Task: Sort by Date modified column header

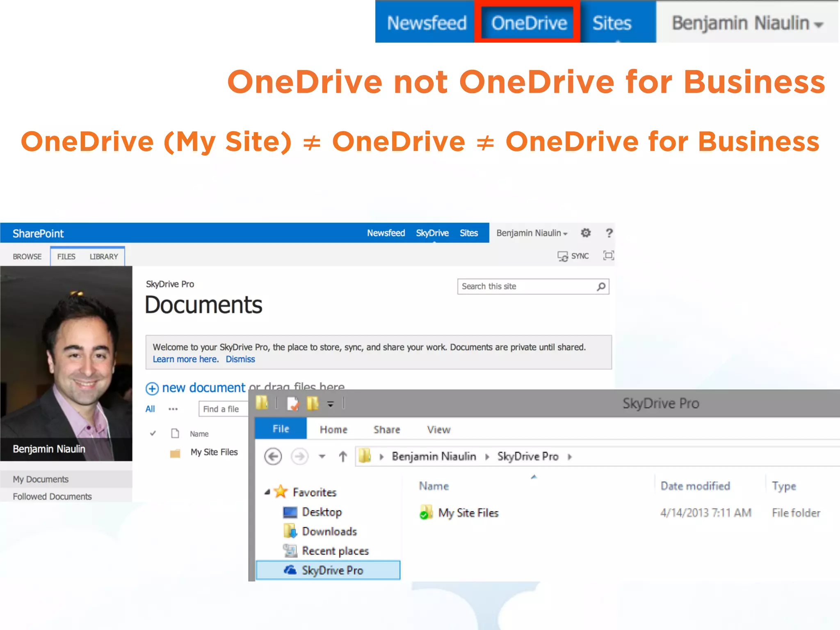Action: tap(695, 486)
